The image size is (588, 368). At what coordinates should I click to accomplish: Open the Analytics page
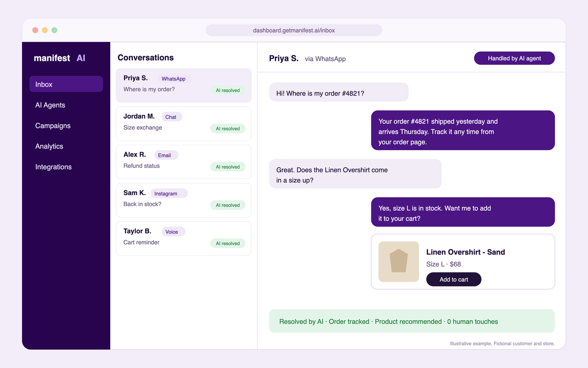tap(49, 146)
